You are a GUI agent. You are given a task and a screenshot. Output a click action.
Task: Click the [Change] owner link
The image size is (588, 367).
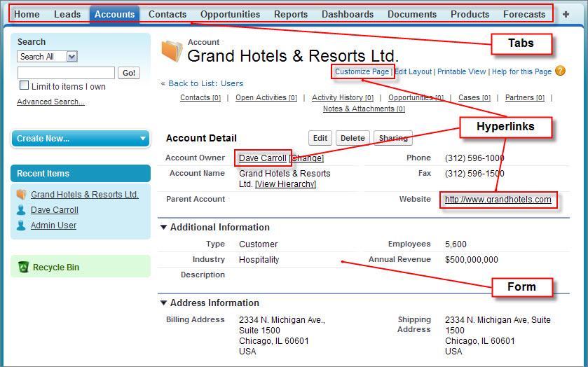[306, 158]
